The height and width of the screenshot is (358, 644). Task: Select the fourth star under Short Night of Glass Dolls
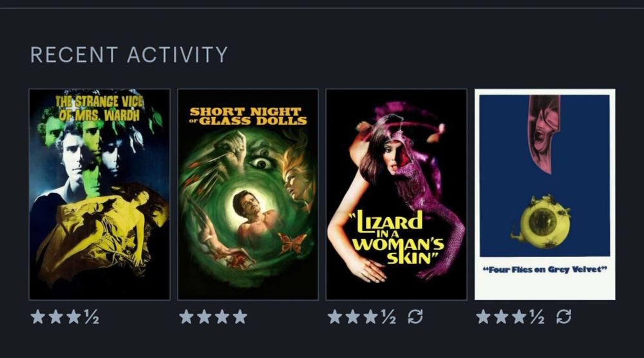pos(240,317)
